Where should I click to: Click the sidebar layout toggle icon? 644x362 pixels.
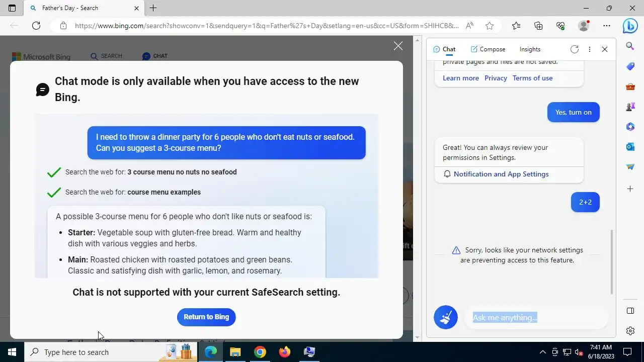(630, 311)
